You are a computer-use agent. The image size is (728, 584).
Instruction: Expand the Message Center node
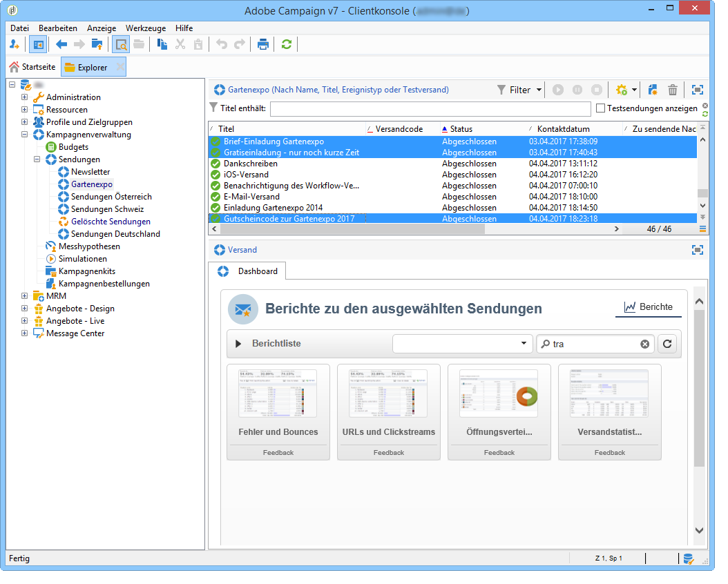pyautogui.click(x=25, y=334)
